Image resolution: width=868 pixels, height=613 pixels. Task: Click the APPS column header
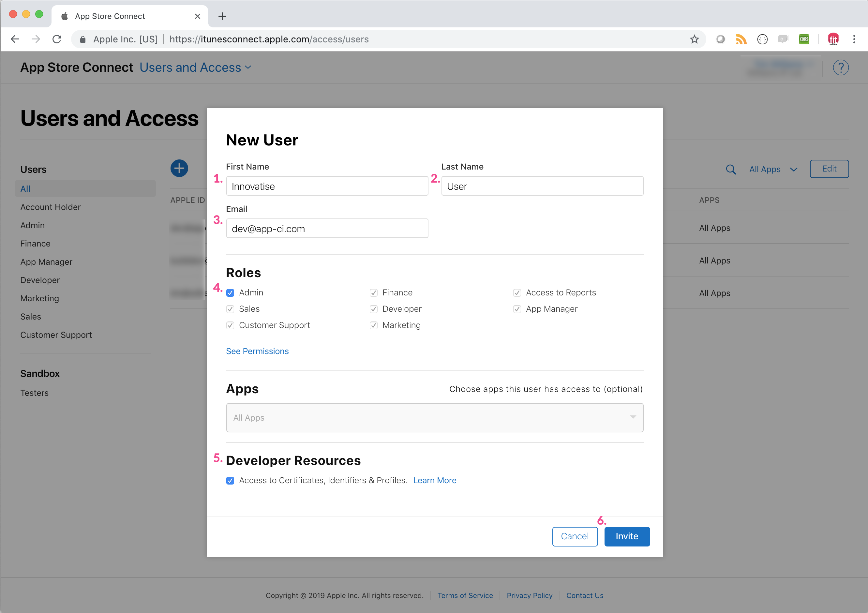tap(709, 200)
